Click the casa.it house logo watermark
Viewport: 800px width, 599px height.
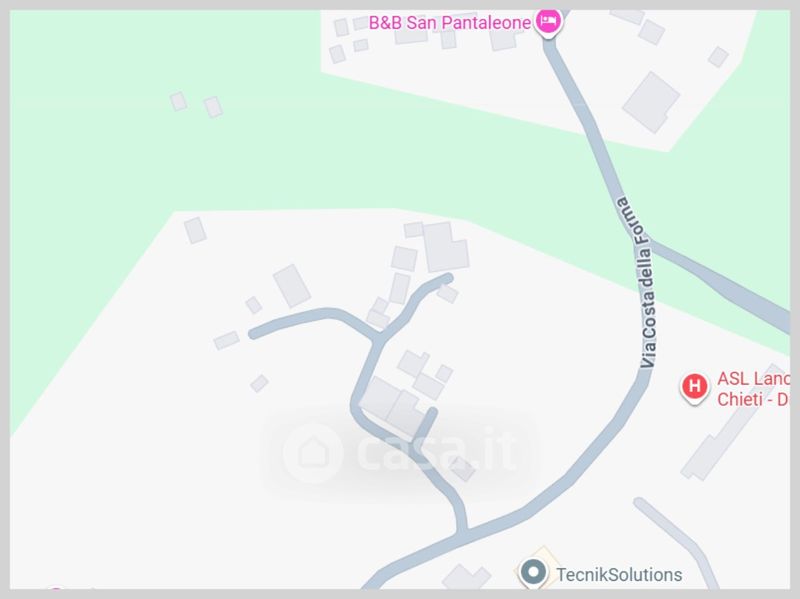[x=313, y=453]
